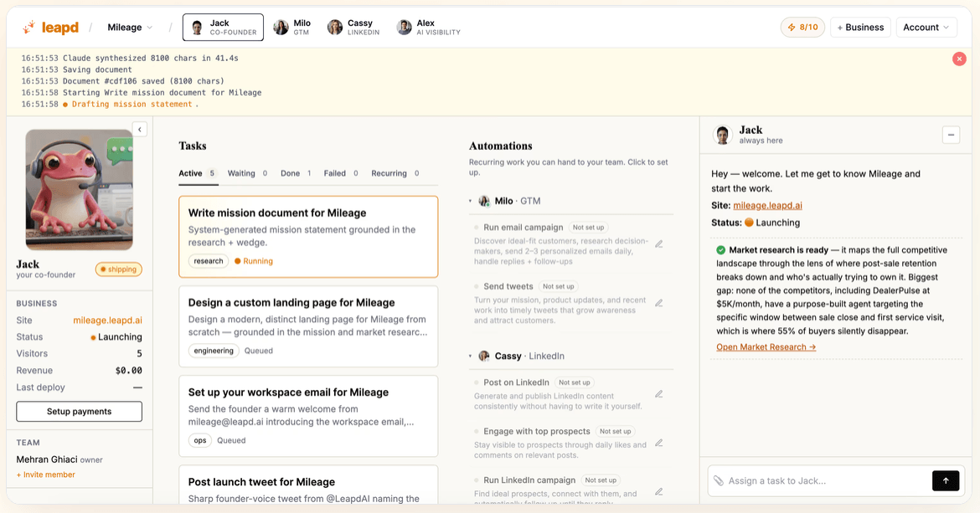View the Failed tasks tab
This screenshot has height=513, width=980.
click(341, 173)
